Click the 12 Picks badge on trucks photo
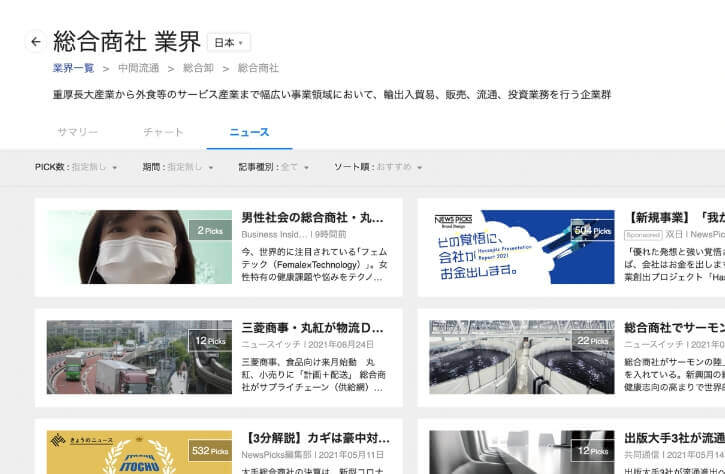725x474 pixels. pyautogui.click(x=210, y=341)
